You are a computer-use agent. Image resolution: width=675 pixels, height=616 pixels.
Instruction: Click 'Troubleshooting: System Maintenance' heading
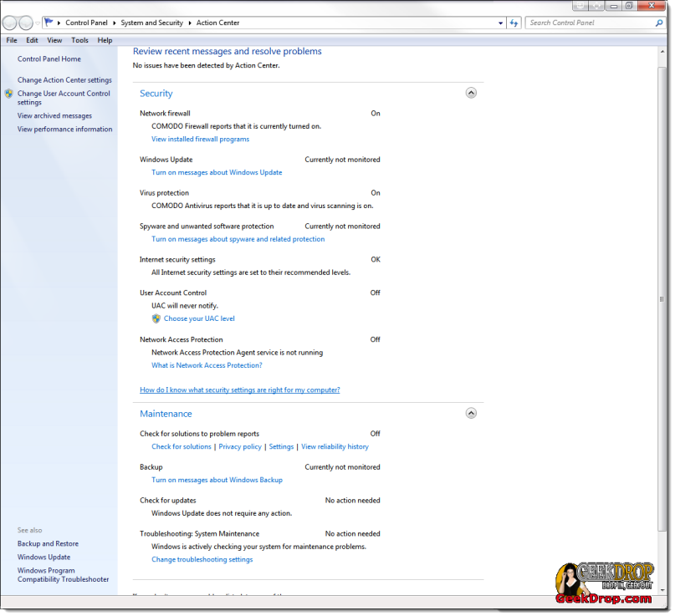pos(199,534)
